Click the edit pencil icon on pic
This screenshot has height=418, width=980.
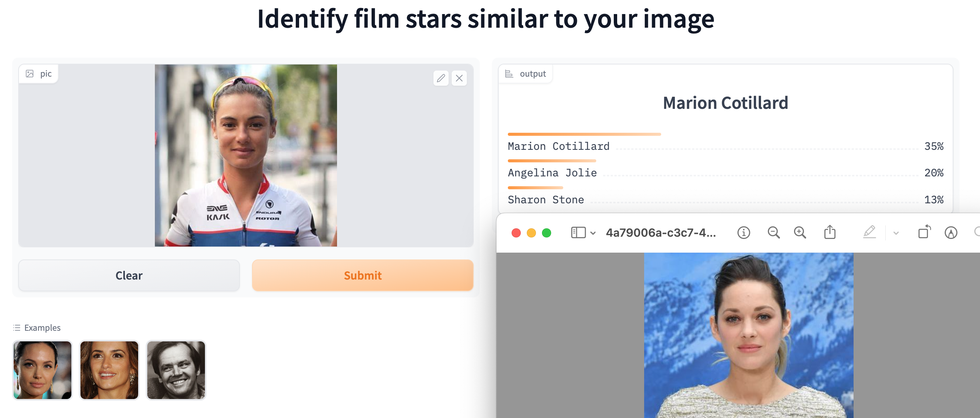tap(441, 78)
